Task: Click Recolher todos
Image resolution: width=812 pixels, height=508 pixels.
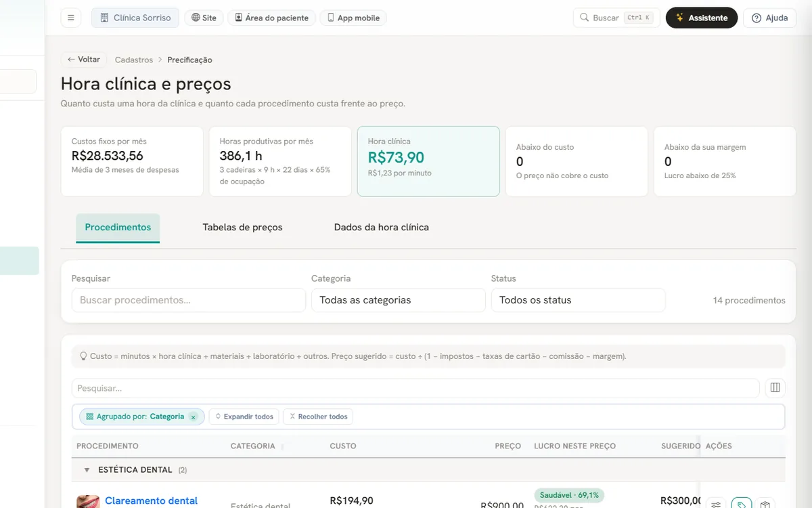Action: 318,417
